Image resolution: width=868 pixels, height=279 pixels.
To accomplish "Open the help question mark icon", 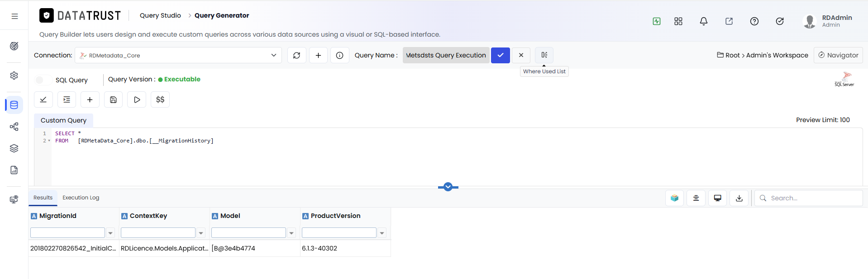I will coord(754,21).
